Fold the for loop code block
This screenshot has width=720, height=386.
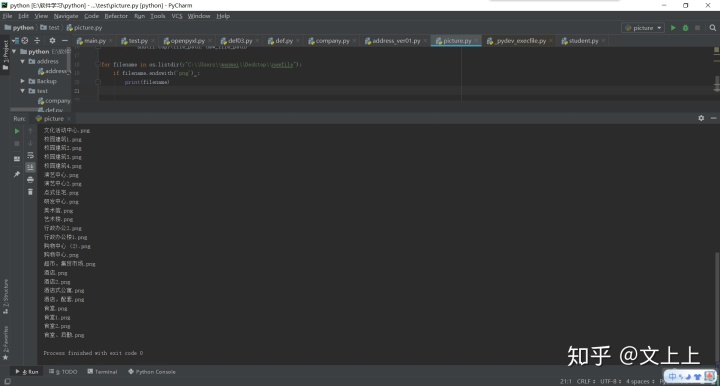98,64
